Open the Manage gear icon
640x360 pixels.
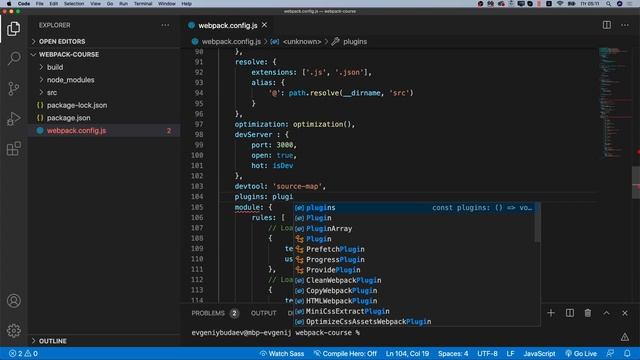[x=13, y=330]
